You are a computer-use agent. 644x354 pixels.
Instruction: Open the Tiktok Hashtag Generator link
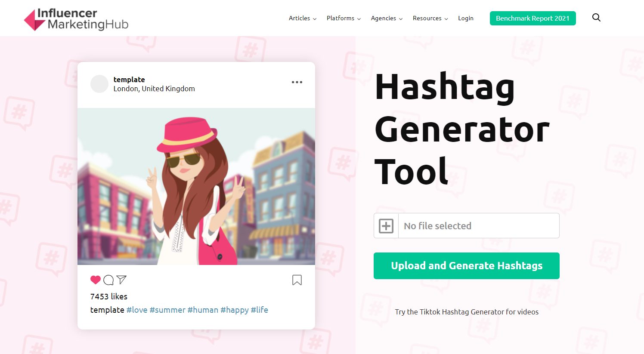point(467,312)
